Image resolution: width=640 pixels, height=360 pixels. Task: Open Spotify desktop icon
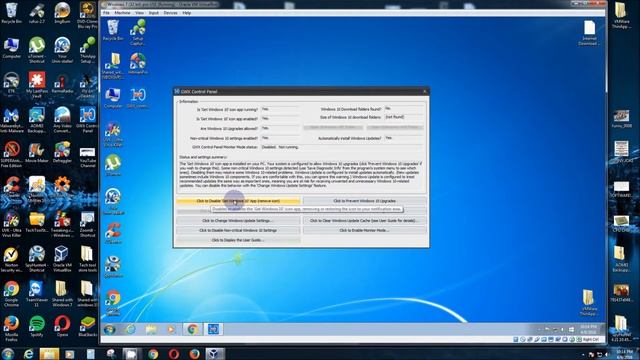(37, 327)
